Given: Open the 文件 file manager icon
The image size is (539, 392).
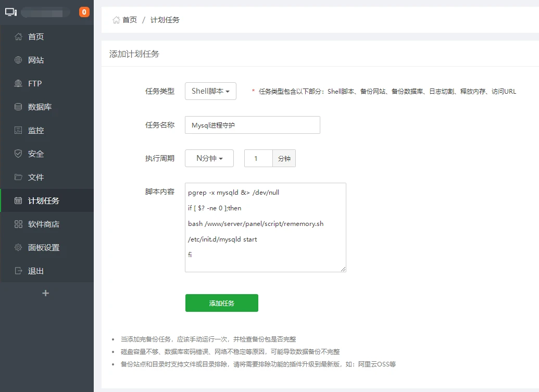Looking at the screenshot, I should 18,177.
